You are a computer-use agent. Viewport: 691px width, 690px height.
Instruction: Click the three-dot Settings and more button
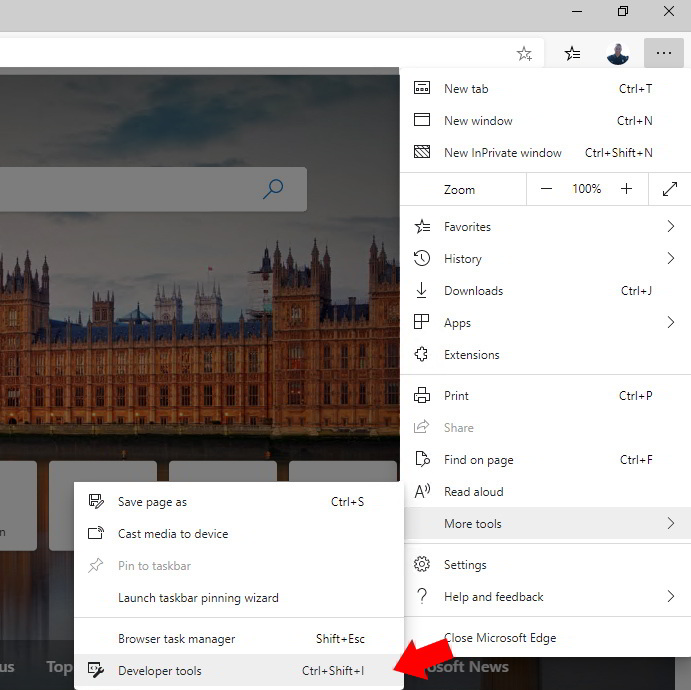[664, 53]
